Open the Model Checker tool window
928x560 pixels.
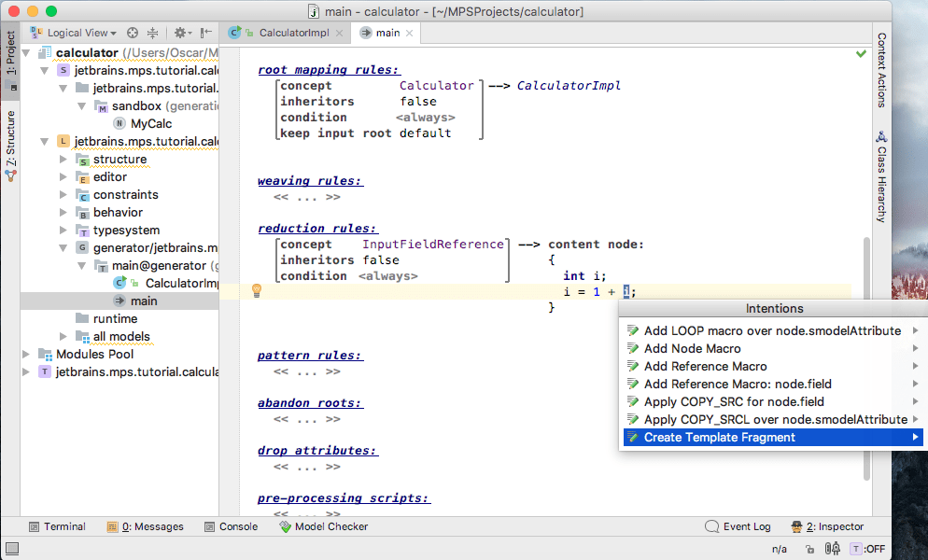click(323, 526)
